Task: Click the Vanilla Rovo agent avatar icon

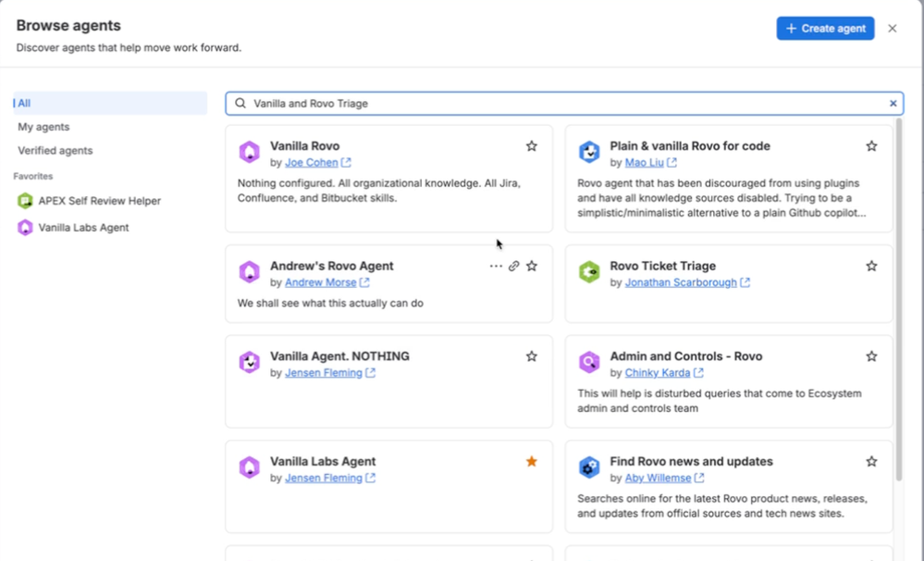Action: [x=250, y=152]
